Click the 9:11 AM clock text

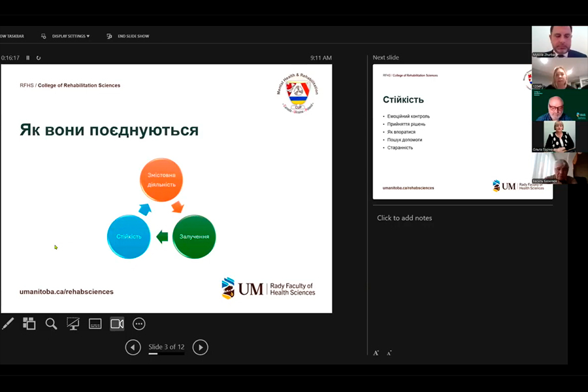pyautogui.click(x=321, y=57)
